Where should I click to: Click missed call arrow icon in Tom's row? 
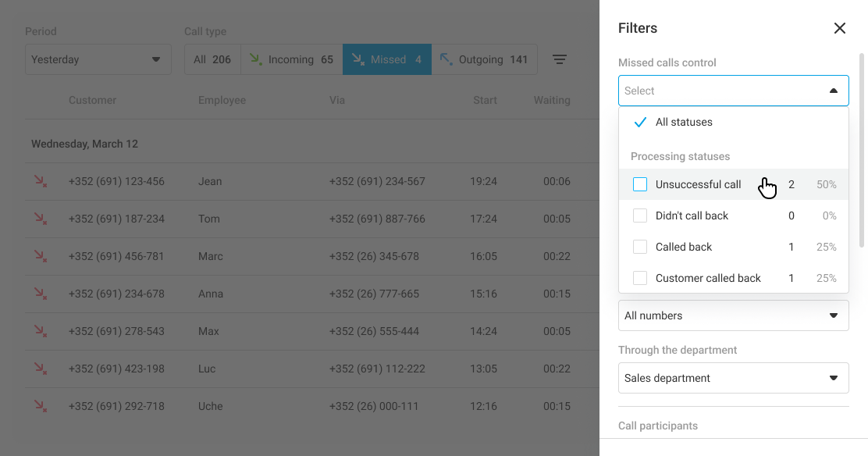[40, 219]
